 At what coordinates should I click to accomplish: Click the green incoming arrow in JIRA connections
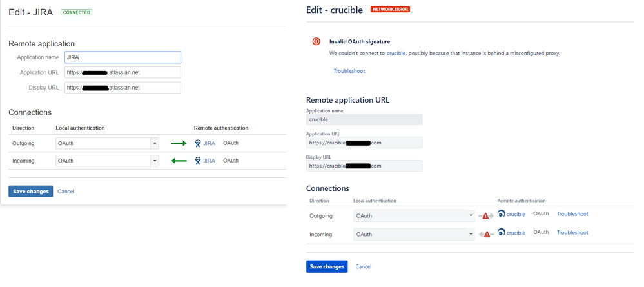click(179, 161)
